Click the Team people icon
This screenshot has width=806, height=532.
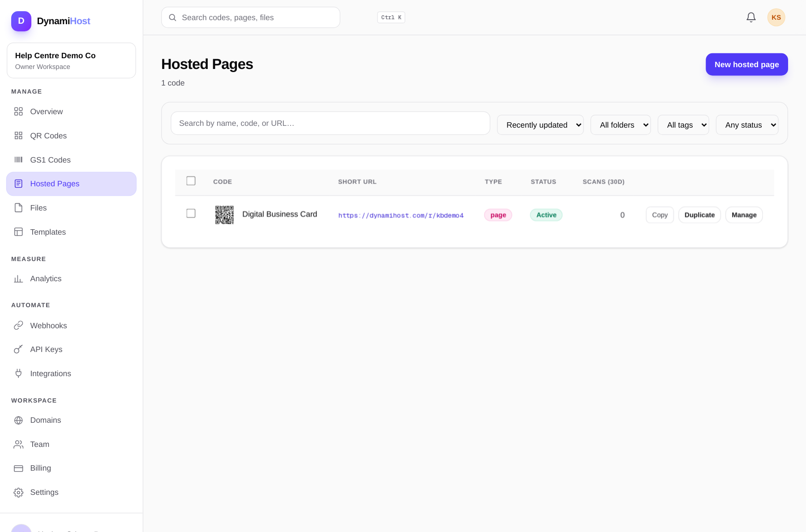pos(18,444)
